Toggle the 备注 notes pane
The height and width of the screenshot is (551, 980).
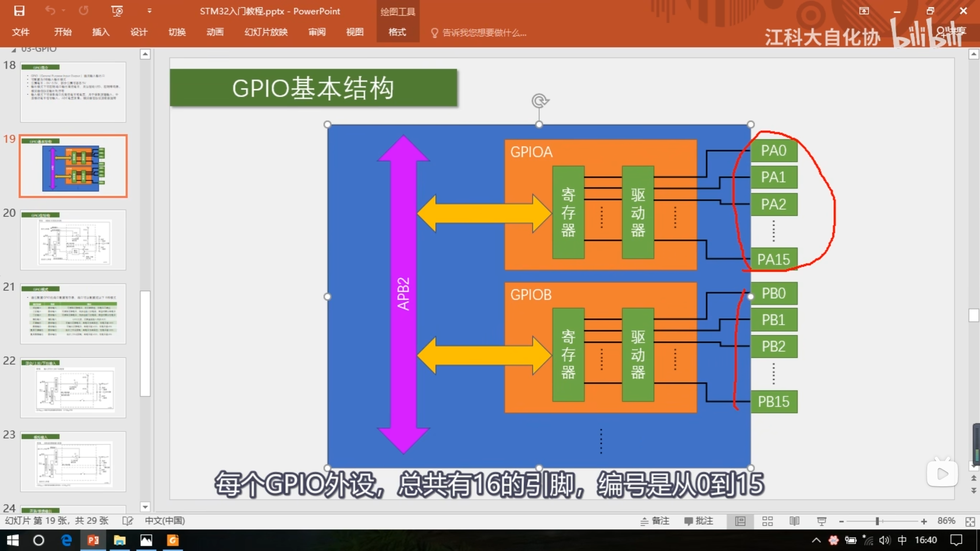(x=655, y=521)
